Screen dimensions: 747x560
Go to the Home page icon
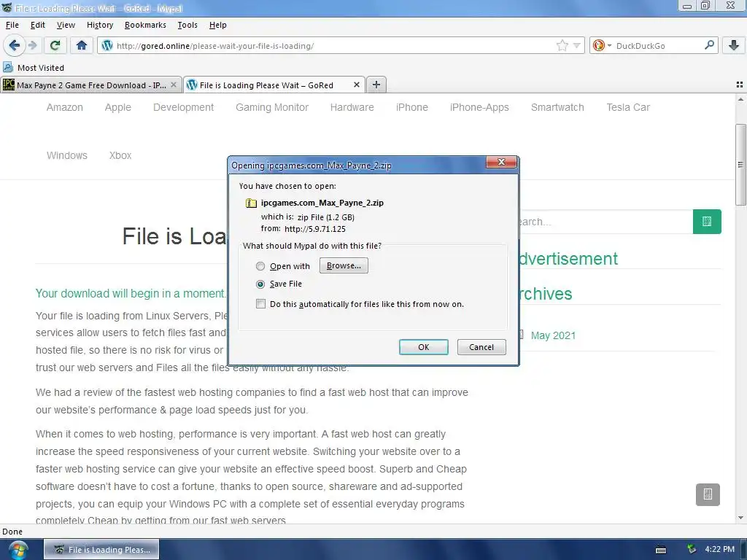pyautogui.click(x=82, y=45)
